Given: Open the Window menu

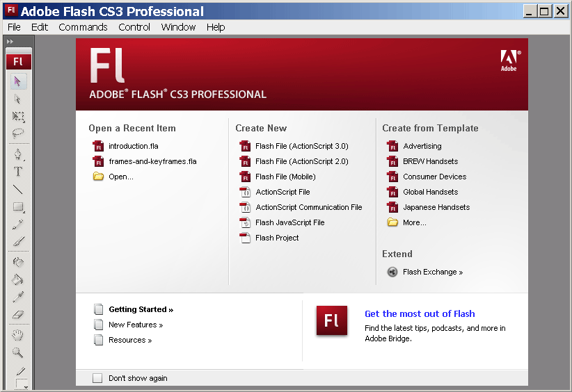Looking at the screenshot, I should click(178, 27).
